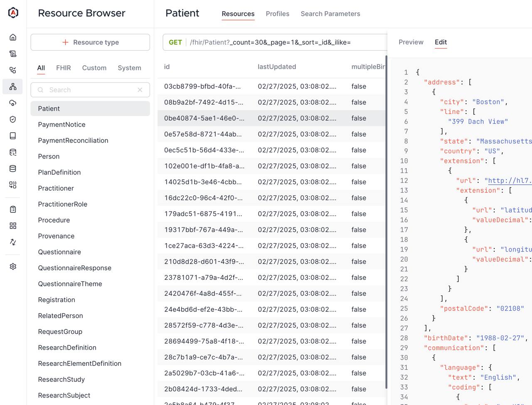Screen dimensions: 532x405
Task: Select ResearchElementDefinition in resource list
Action: [90, 363]
